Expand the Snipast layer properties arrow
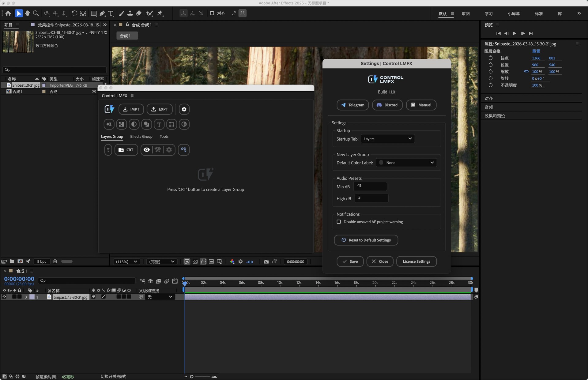This screenshot has width=588, height=380. (x=26, y=297)
